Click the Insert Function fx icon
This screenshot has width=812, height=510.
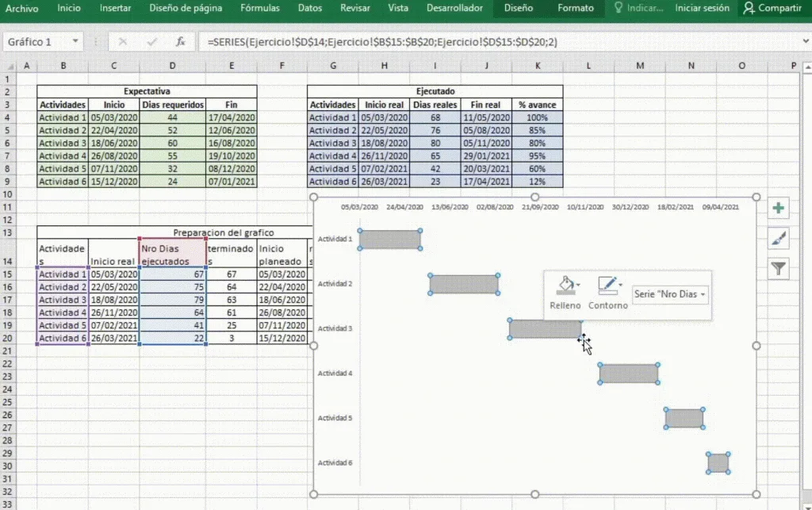180,42
